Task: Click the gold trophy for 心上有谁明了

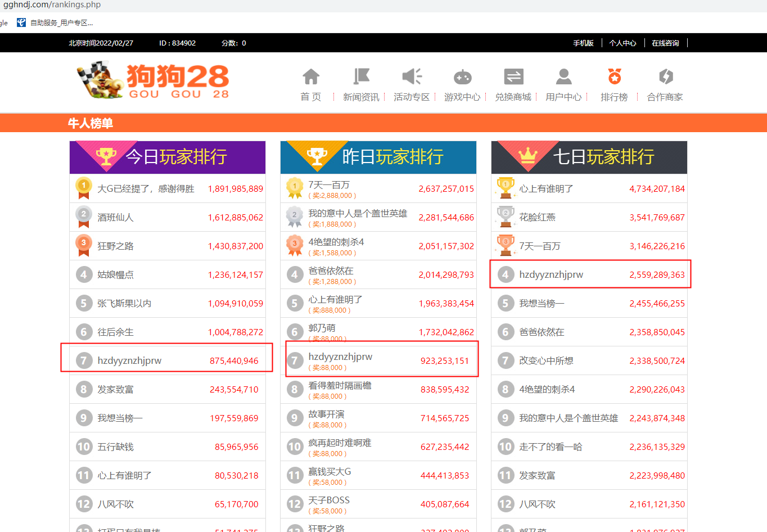Action: click(506, 188)
